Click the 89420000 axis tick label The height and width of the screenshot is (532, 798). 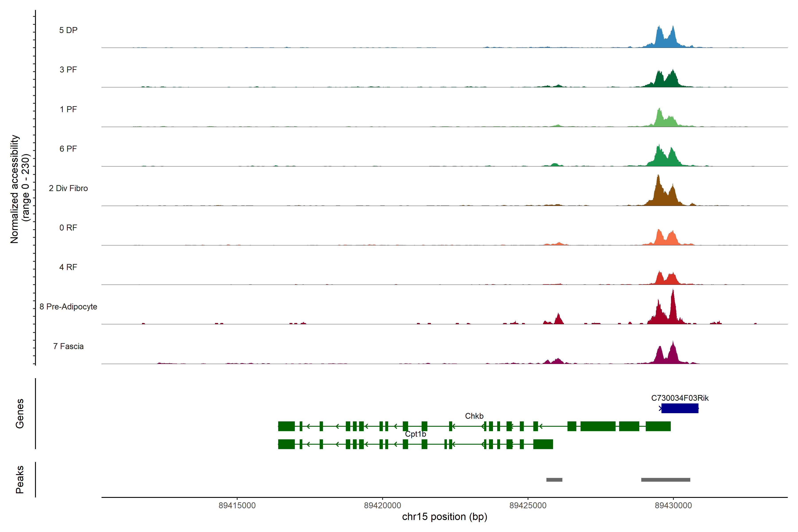[382, 506]
